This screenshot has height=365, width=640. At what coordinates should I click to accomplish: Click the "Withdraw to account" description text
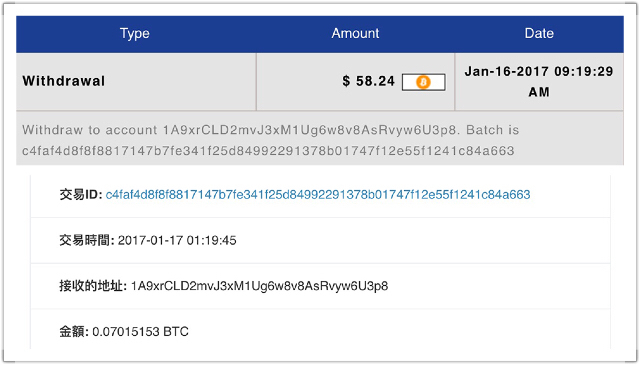tap(90, 130)
